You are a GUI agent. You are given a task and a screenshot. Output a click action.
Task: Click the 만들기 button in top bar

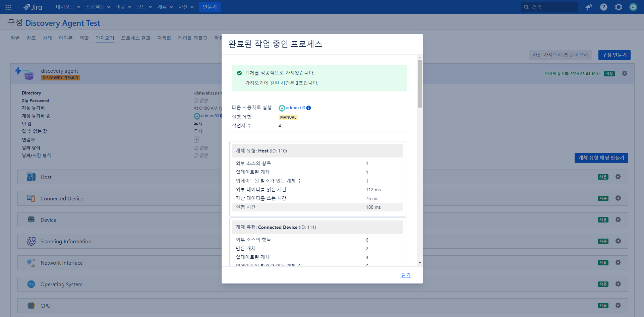click(210, 7)
